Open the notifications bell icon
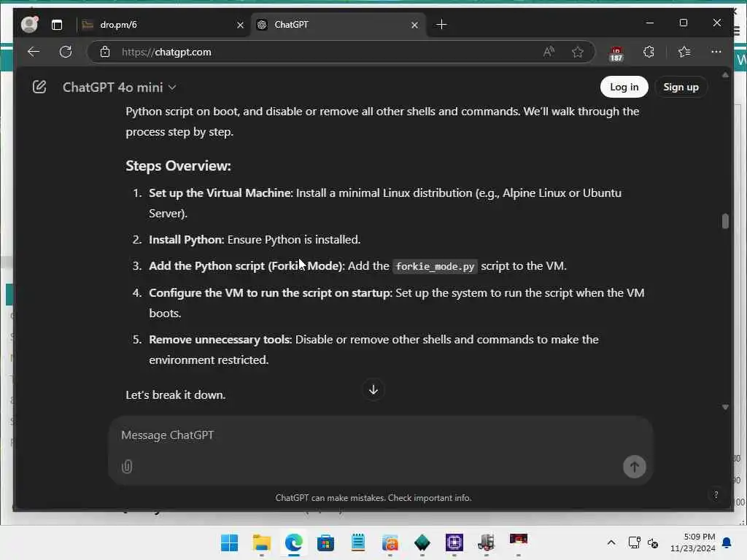Viewport: 747px width, 560px height. [x=727, y=542]
